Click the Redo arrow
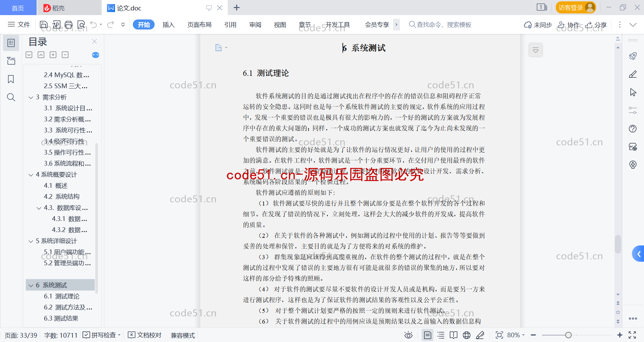 (x=111, y=24)
